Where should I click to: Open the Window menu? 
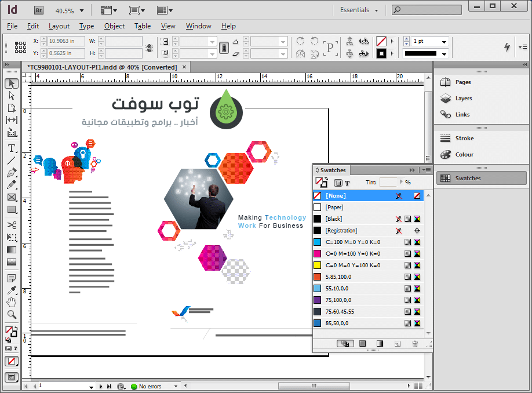tap(198, 26)
